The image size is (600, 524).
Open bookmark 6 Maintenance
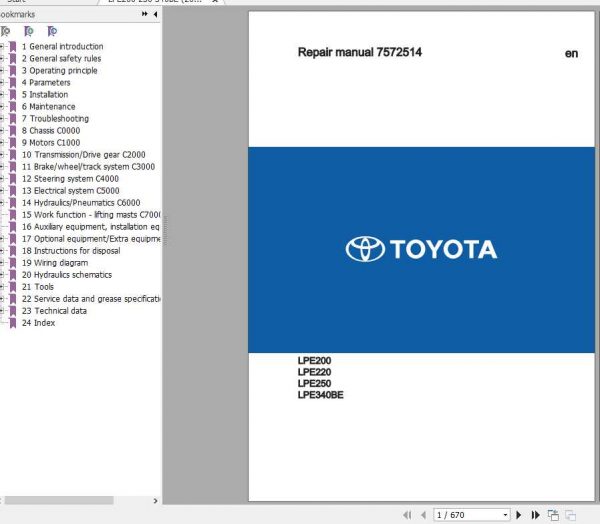click(48, 107)
